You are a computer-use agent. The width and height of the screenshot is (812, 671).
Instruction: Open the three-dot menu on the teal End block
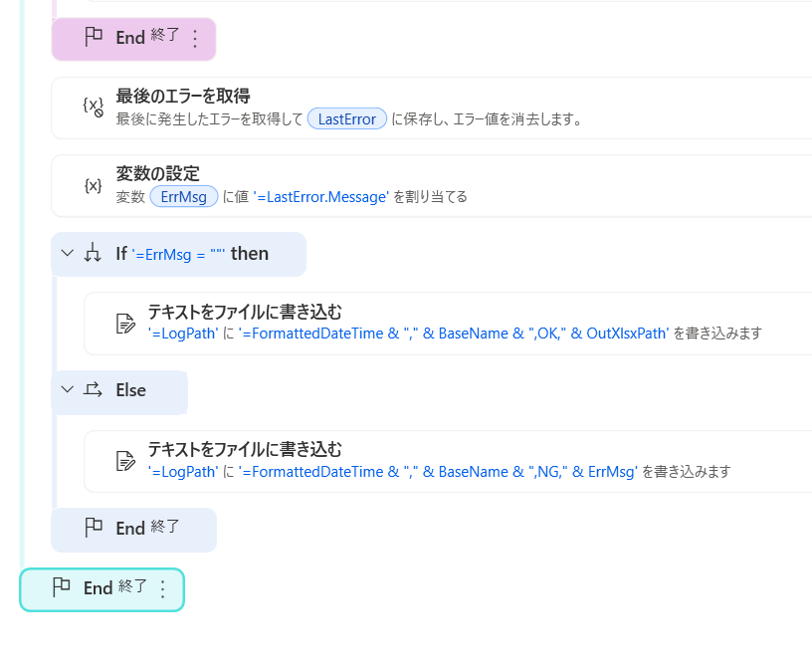pyautogui.click(x=163, y=589)
